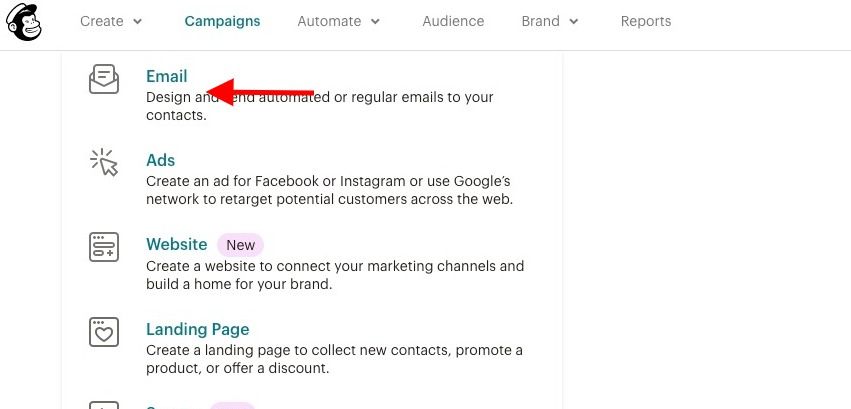Click the Ads cursor click icon
851x409 pixels.
coord(104,163)
